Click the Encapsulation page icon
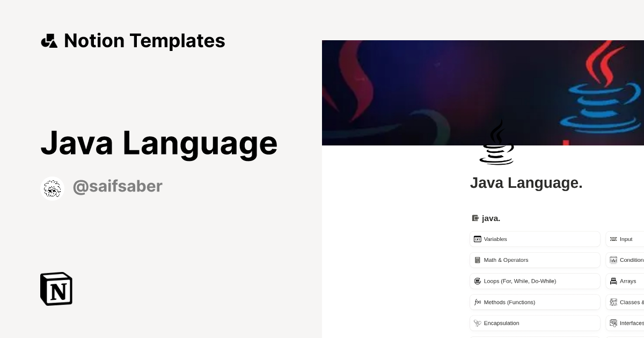The image size is (644, 338). pos(478,323)
